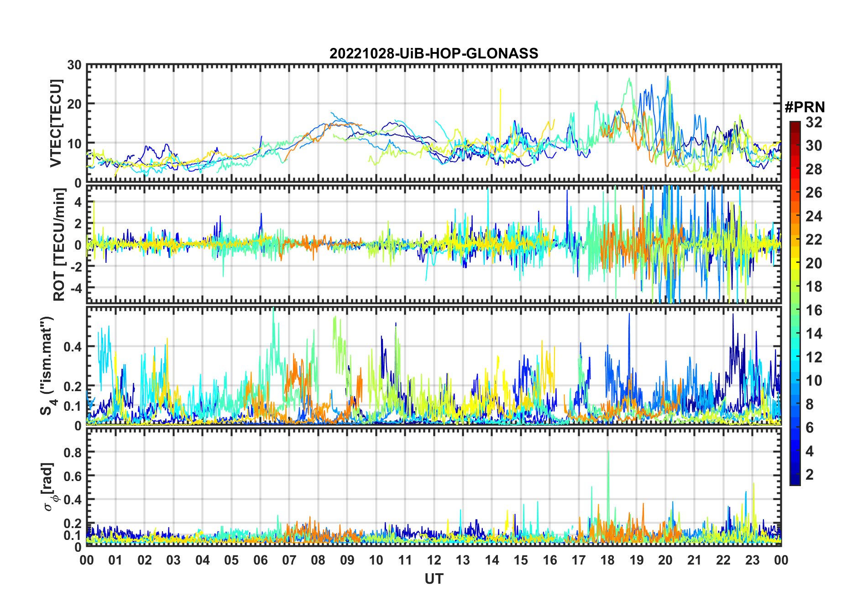The width and height of the screenshot is (868, 607).
Task: Click x-axis hour tick 15
Action: pos(521,560)
